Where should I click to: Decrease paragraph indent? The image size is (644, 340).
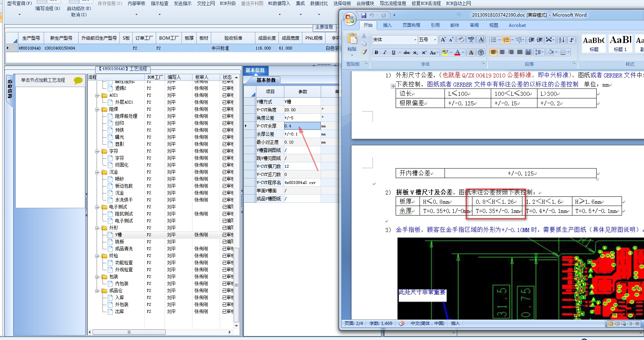click(531, 40)
